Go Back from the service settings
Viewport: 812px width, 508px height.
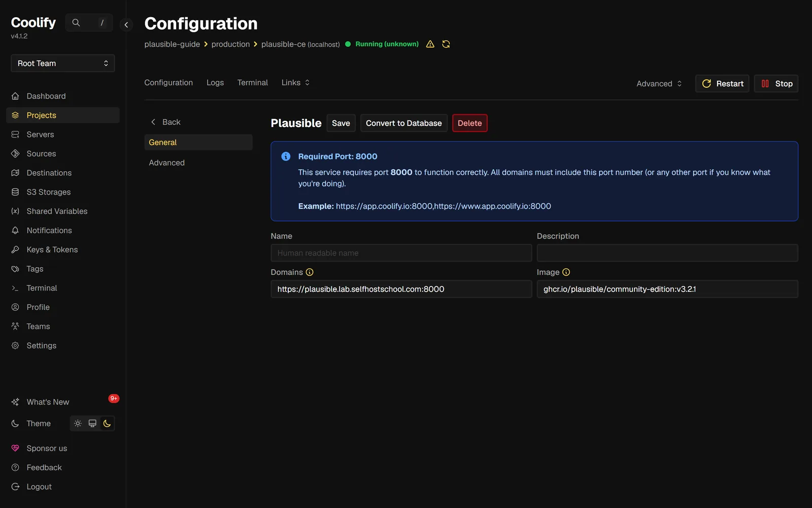coord(165,122)
